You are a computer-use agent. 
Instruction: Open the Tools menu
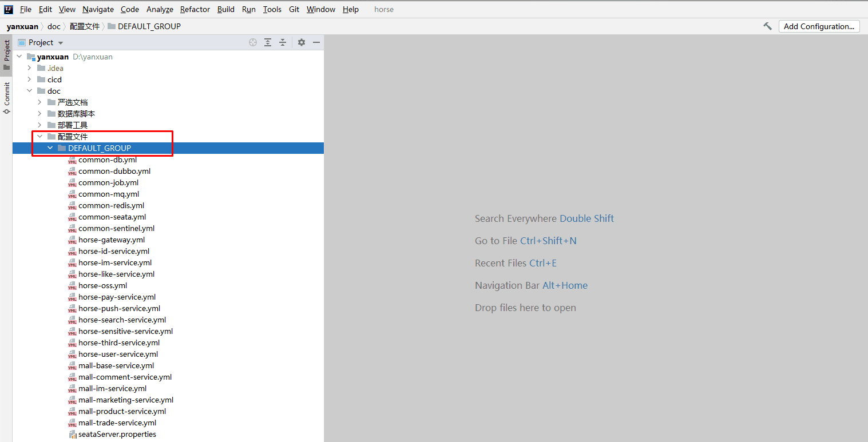point(272,9)
